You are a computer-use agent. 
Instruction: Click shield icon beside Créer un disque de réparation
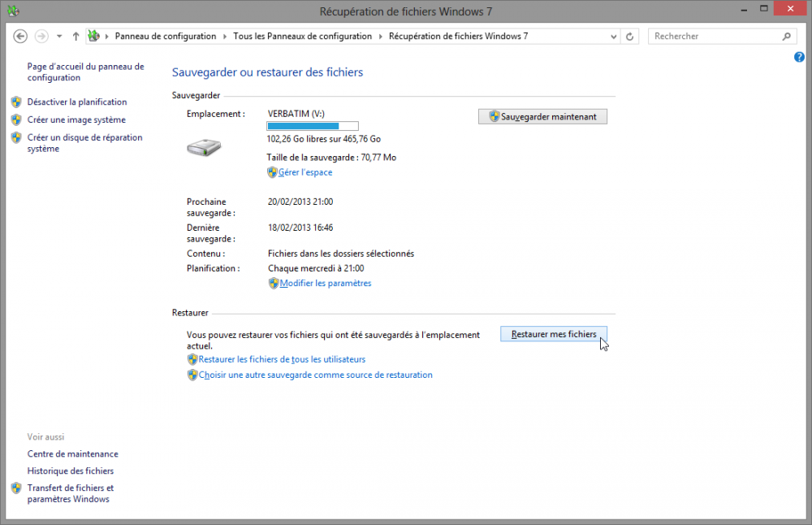coord(16,137)
